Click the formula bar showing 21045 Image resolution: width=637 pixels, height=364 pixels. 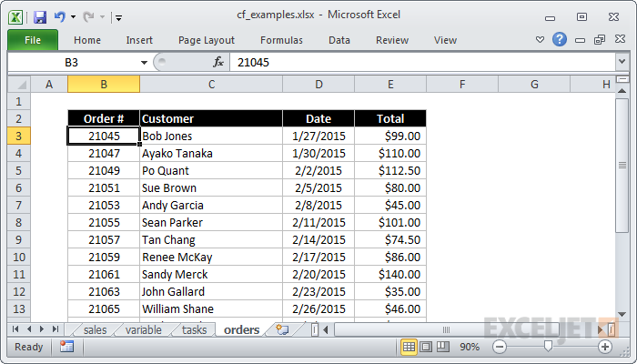(x=422, y=63)
